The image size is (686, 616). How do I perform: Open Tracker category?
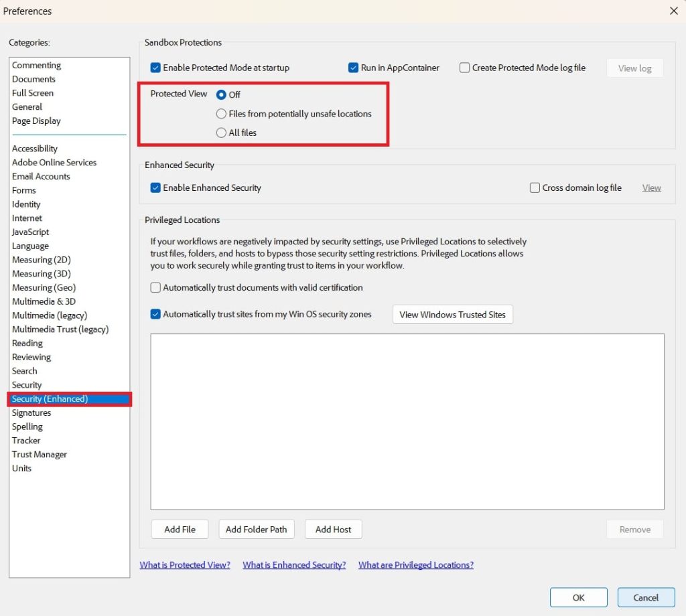click(26, 441)
